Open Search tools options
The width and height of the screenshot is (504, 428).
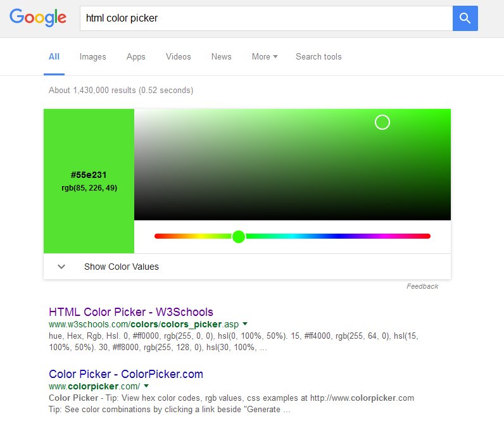[318, 57]
